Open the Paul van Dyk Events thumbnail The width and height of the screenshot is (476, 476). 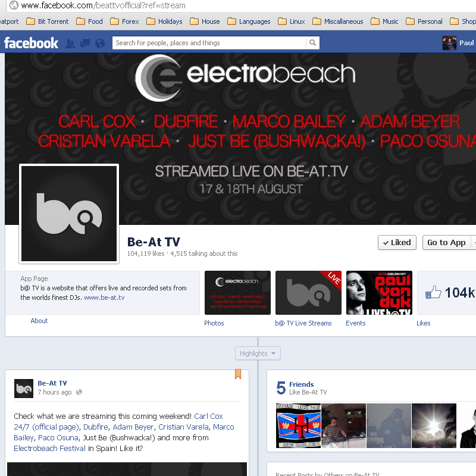(379, 293)
